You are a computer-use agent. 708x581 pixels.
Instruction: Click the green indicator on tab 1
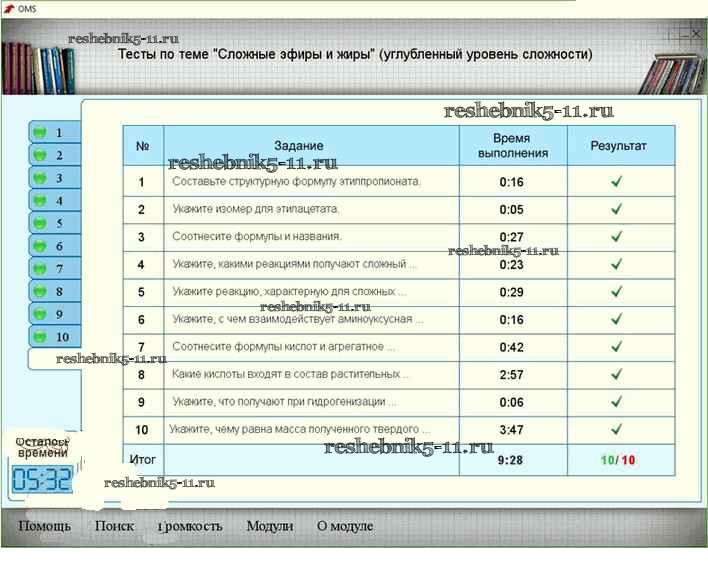click(x=40, y=132)
